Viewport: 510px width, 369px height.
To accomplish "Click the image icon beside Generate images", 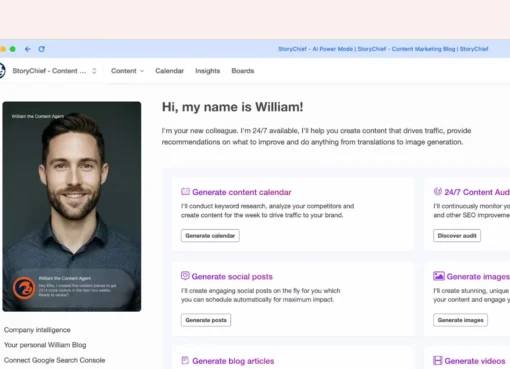I will point(439,276).
